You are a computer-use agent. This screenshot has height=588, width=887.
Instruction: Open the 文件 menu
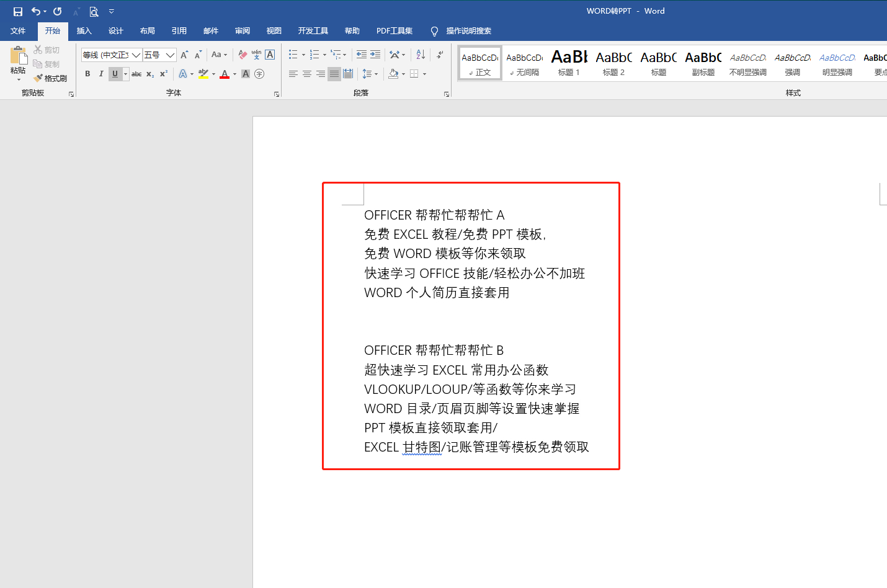click(x=18, y=31)
